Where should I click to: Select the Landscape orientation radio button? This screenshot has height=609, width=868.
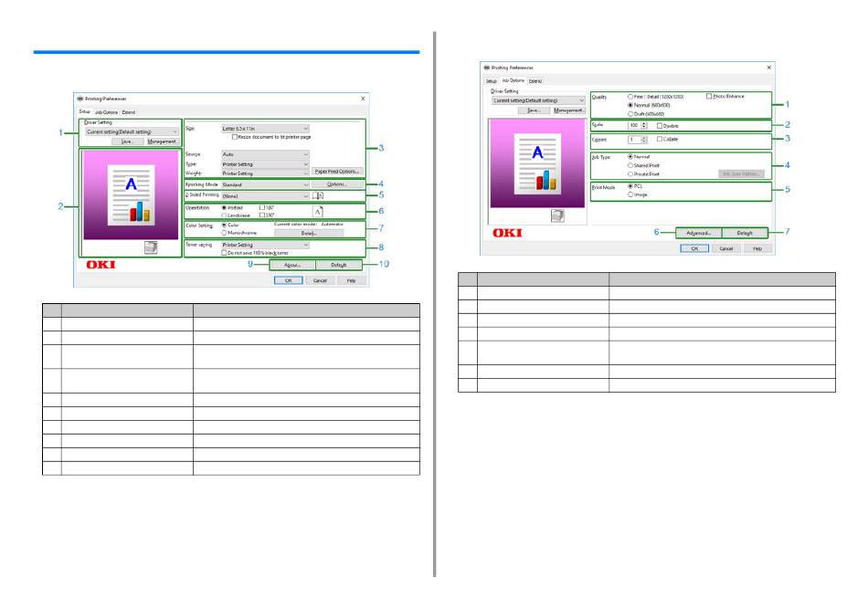coord(224,215)
